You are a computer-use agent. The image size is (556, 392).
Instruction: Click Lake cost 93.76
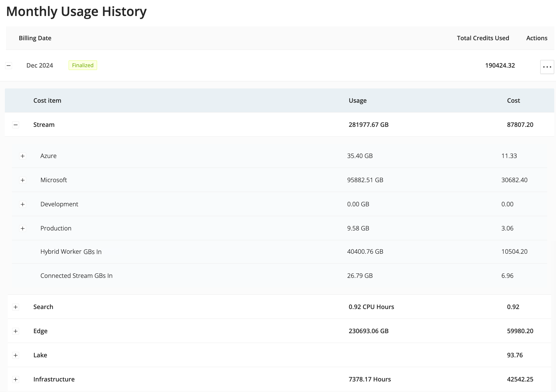tap(515, 356)
